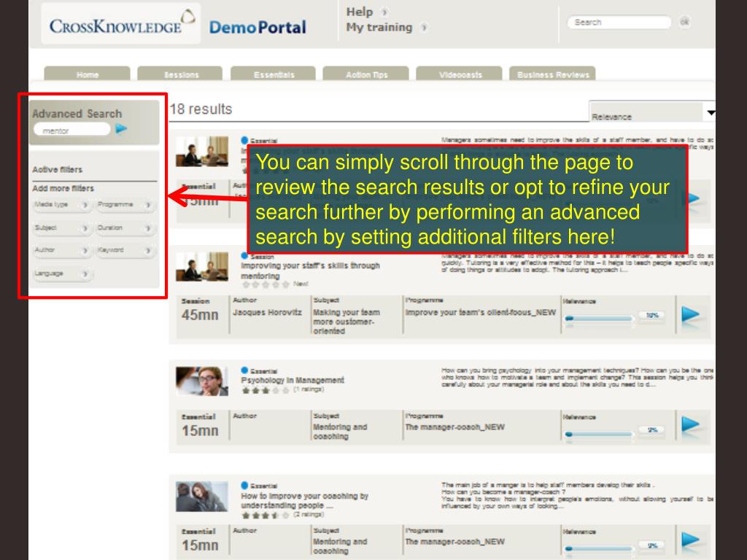Rate How to improve your coaching stars
The image size is (747, 560).
(266, 516)
